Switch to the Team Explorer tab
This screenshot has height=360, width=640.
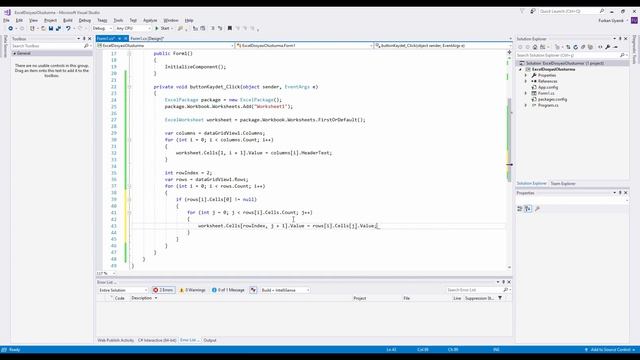click(563, 184)
